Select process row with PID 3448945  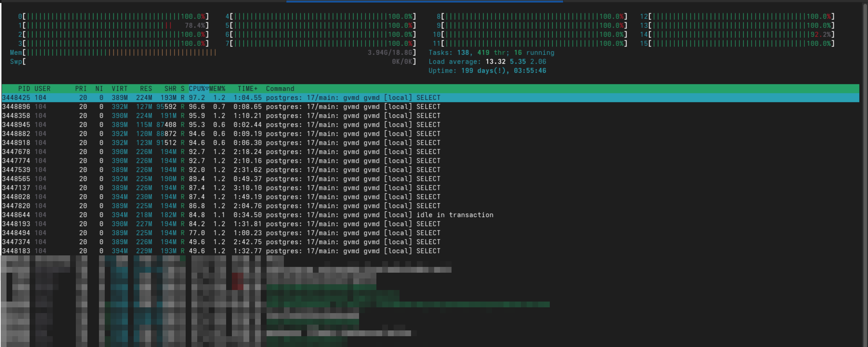point(430,125)
